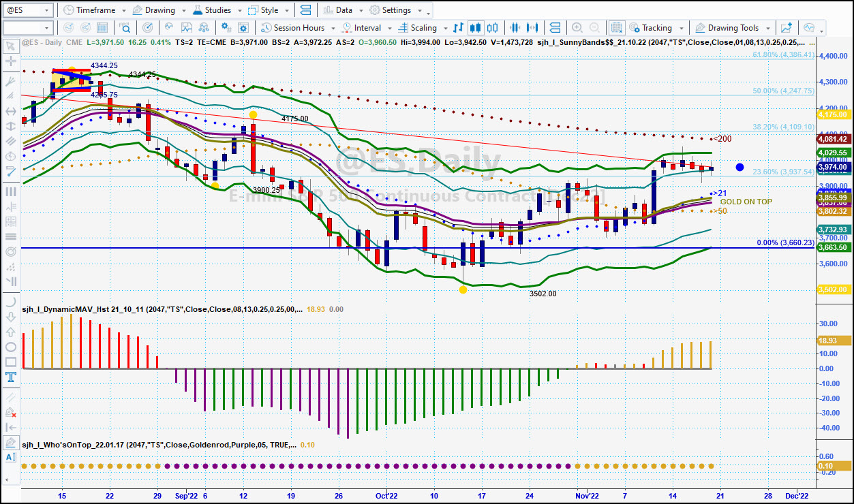Click the yellow dot marker below 3502.00 low
854x504 pixels.
(x=463, y=289)
